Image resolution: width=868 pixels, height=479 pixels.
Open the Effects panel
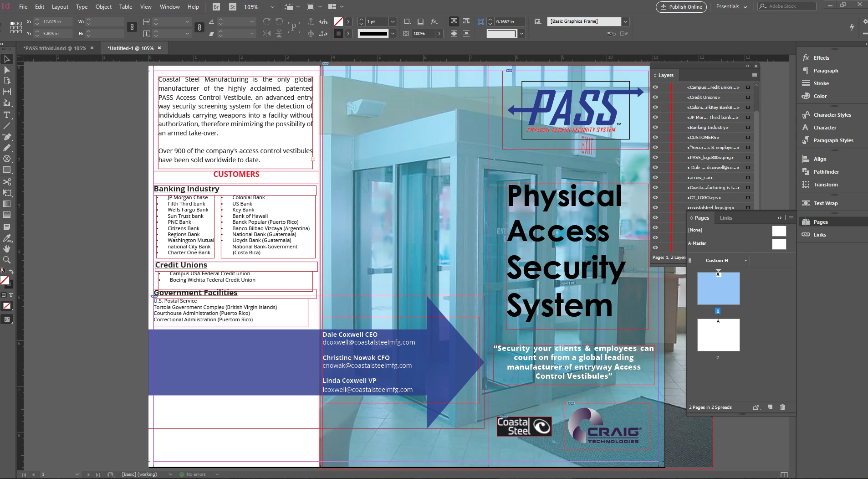coord(821,58)
